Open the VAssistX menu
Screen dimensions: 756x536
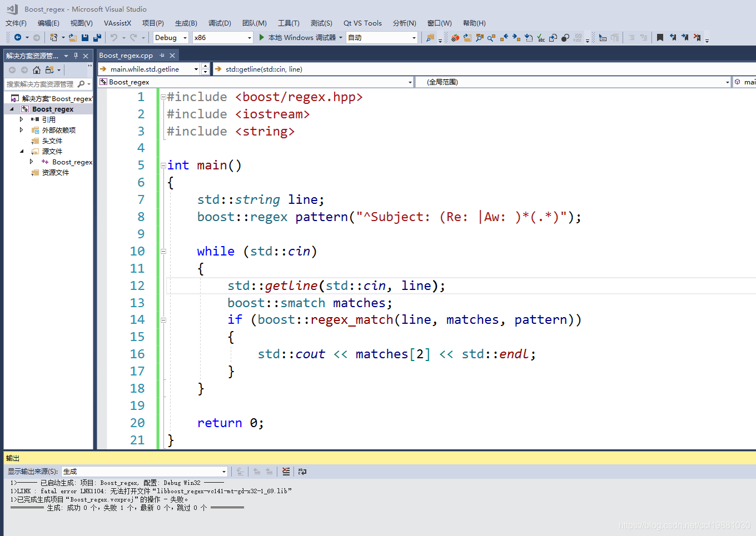point(117,23)
